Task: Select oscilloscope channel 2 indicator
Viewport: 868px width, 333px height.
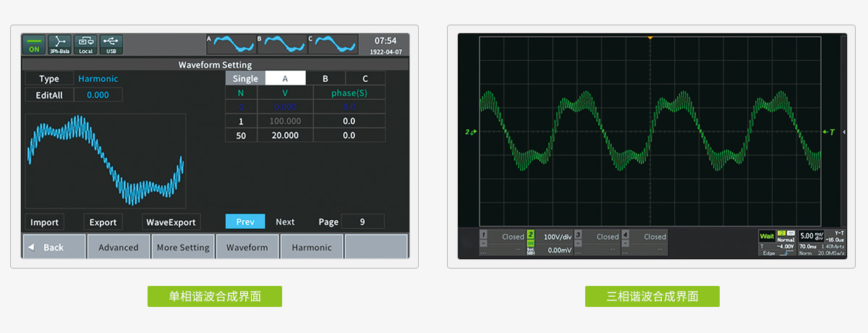Action: coord(530,236)
